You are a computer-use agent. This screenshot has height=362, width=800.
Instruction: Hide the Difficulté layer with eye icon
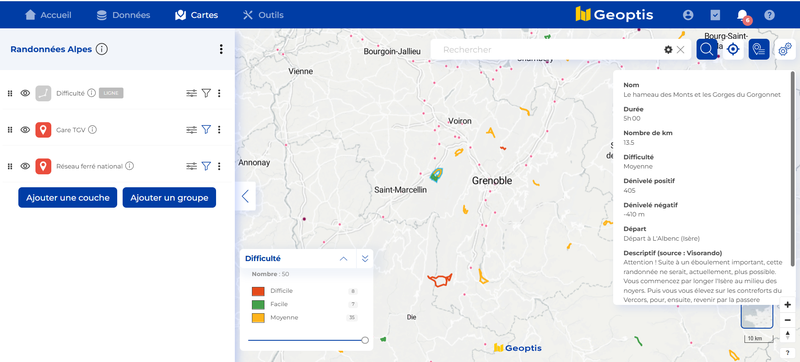tap(25, 93)
